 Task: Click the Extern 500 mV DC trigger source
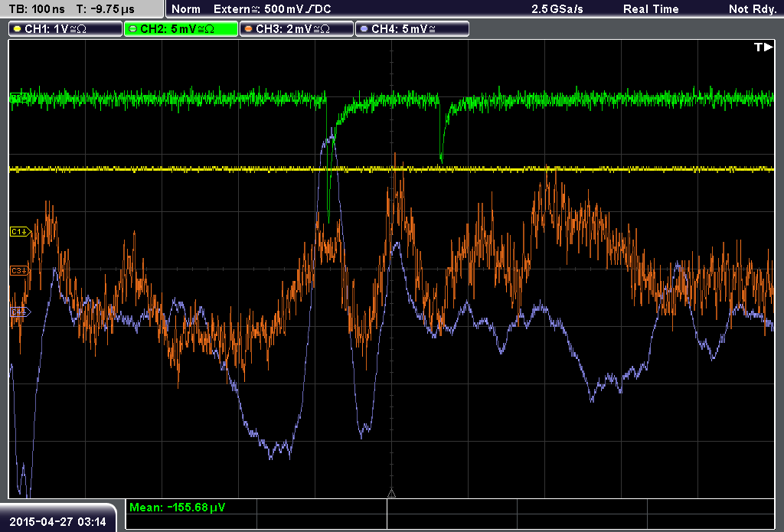pos(272,9)
